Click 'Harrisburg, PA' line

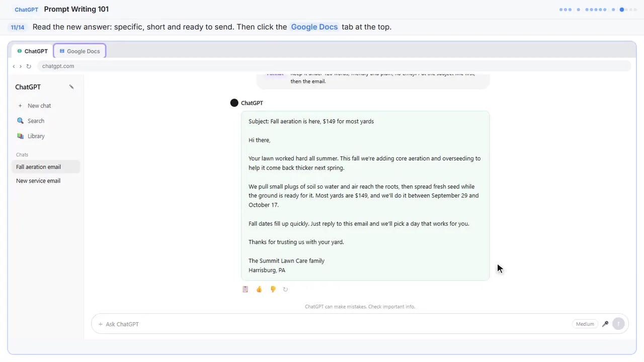tap(267, 270)
